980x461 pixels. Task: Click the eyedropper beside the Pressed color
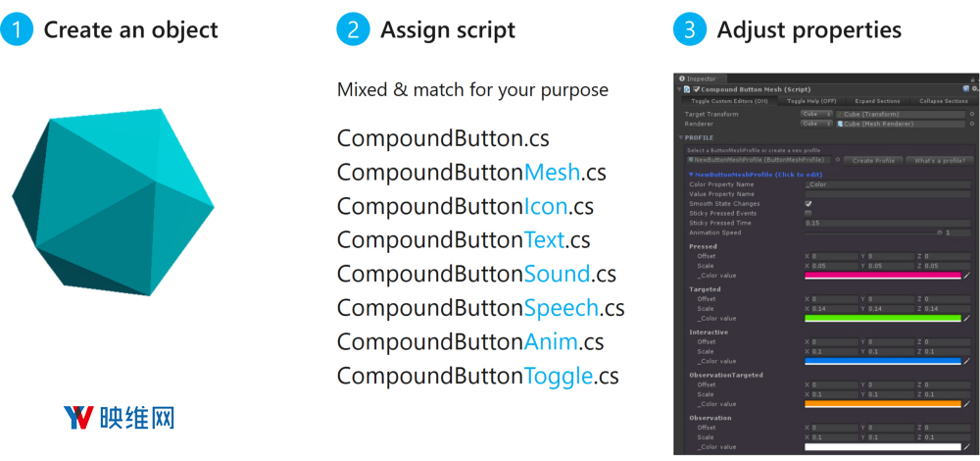(x=967, y=276)
